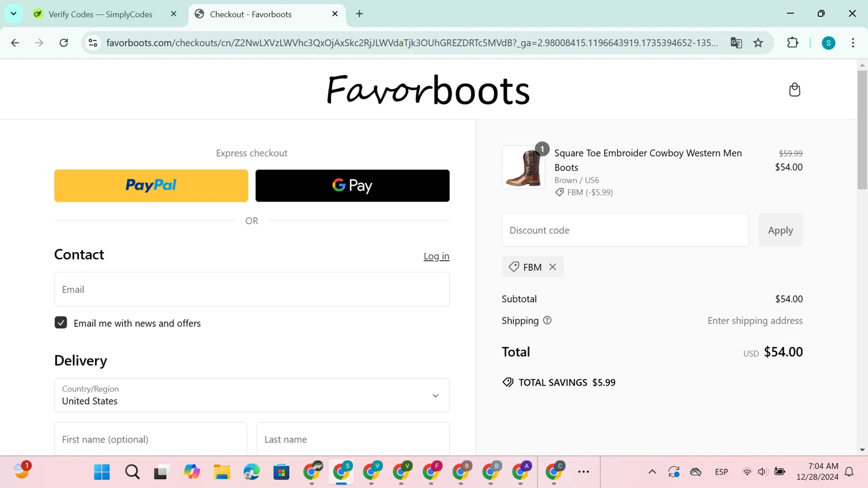Viewport: 868px width, 488px height.
Task: Pay with the PayPal express button
Action: click(x=151, y=186)
